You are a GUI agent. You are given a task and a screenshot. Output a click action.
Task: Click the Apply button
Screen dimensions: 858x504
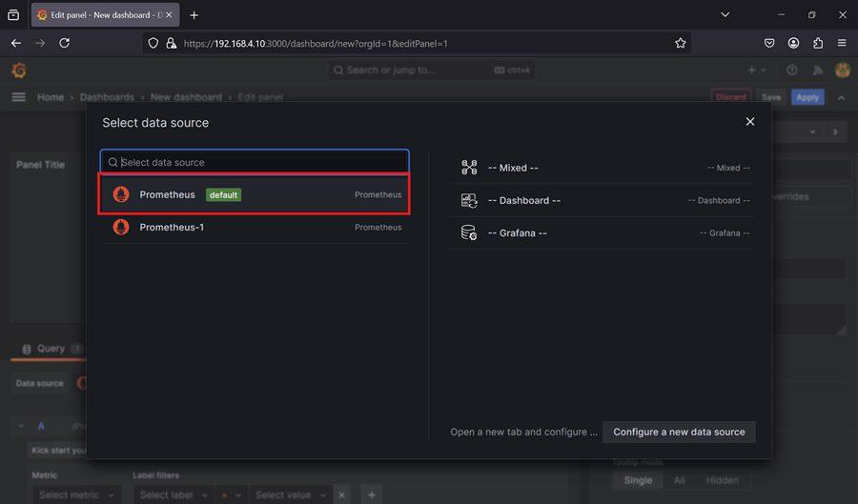[x=807, y=97]
